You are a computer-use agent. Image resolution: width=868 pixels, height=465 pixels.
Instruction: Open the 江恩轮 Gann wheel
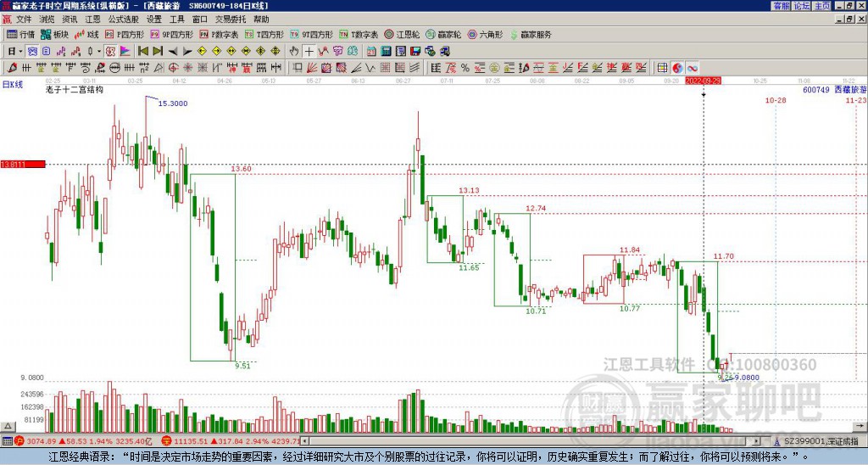tap(402, 34)
